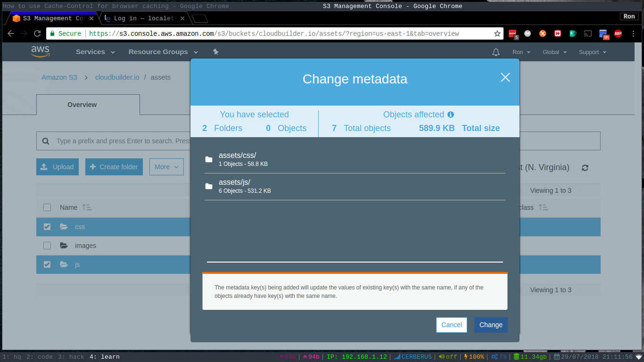The width and height of the screenshot is (644, 362).
Task: Click the AWS logo home icon
Action: pos(41,51)
